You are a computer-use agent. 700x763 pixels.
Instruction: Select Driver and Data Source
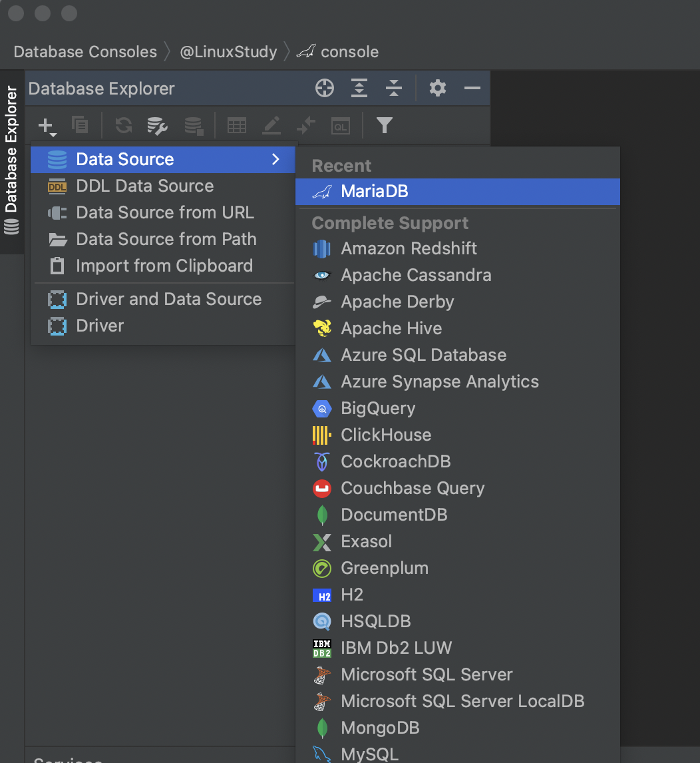coord(163,299)
